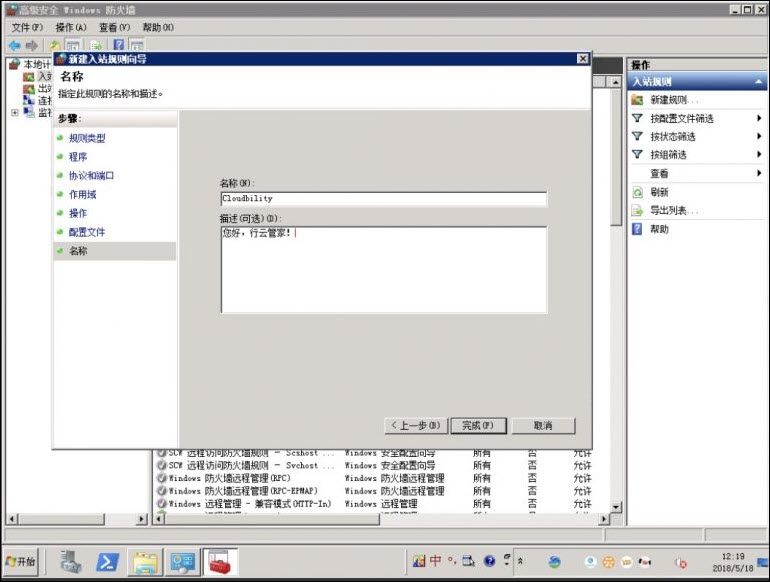The height and width of the screenshot is (582, 770).
Task: Expand 按组筛选 submenu arrow
Action: point(759,155)
